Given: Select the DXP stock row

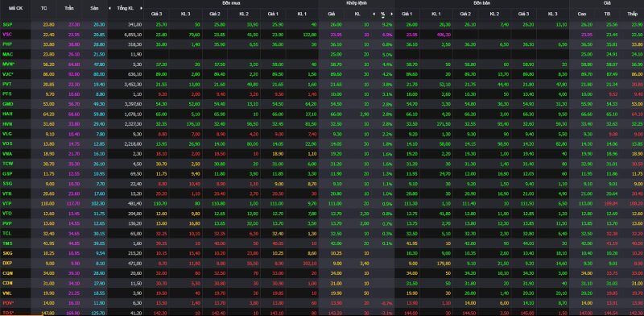Looking at the screenshot, I should pos(322,263).
